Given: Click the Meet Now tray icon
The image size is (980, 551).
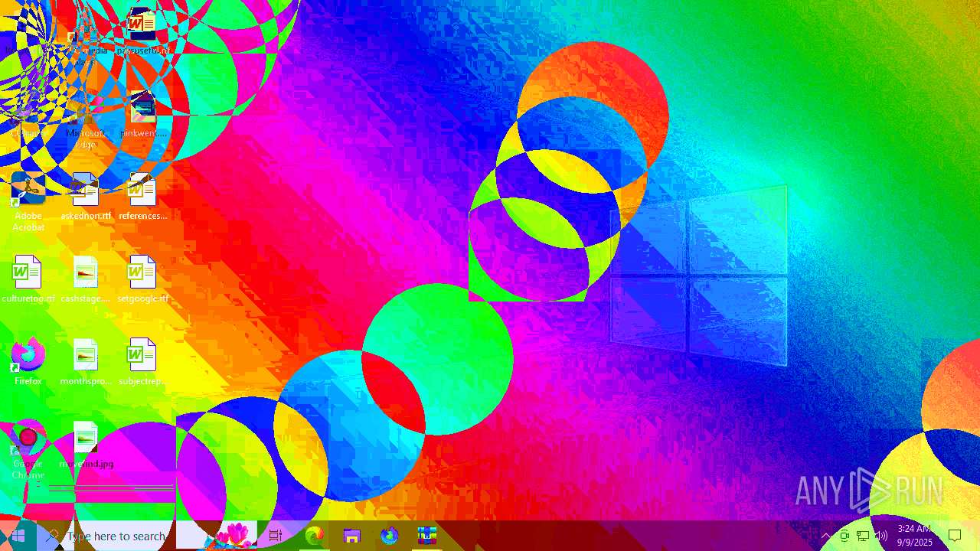Looking at the screenshot, I should 844,536.
